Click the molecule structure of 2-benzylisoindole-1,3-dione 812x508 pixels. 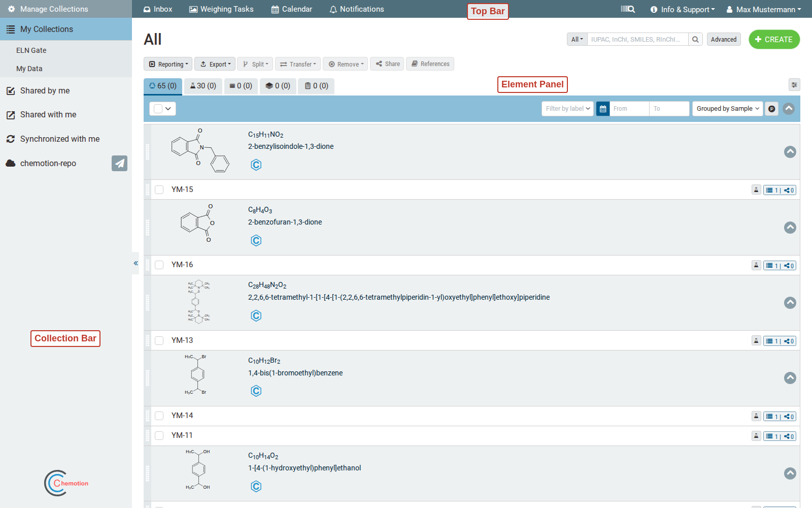tap(200, 150)
